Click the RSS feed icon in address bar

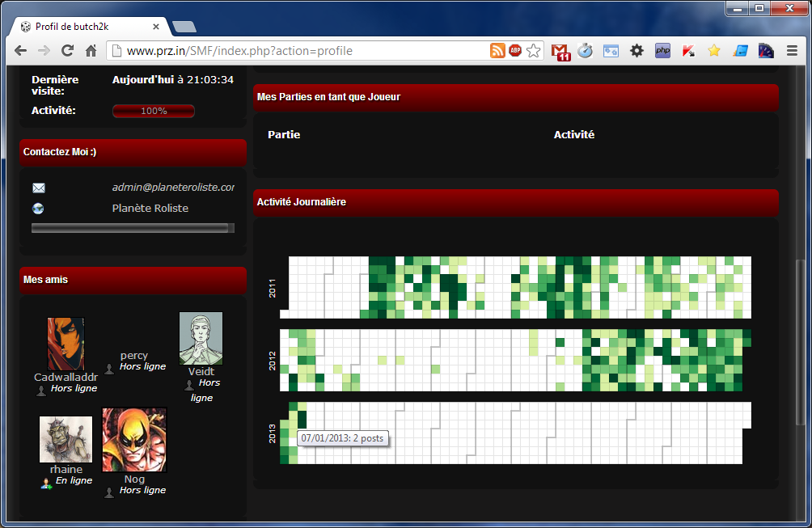(x=497, y=51)
